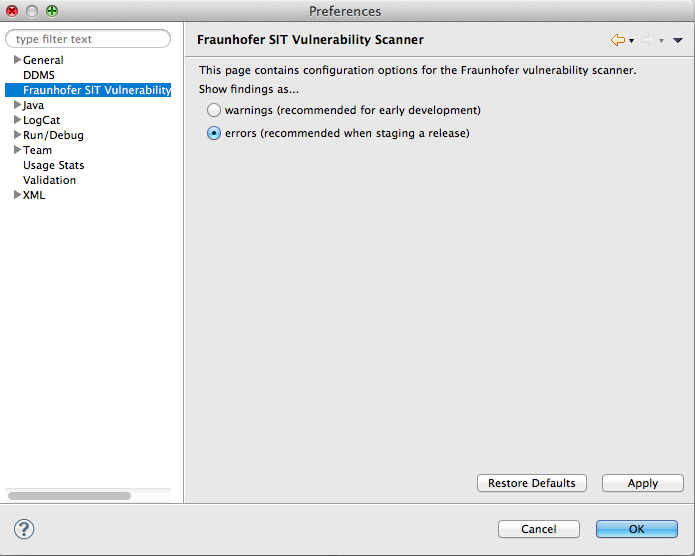
Task: Click the filter text search field
Action: point(88,39)
